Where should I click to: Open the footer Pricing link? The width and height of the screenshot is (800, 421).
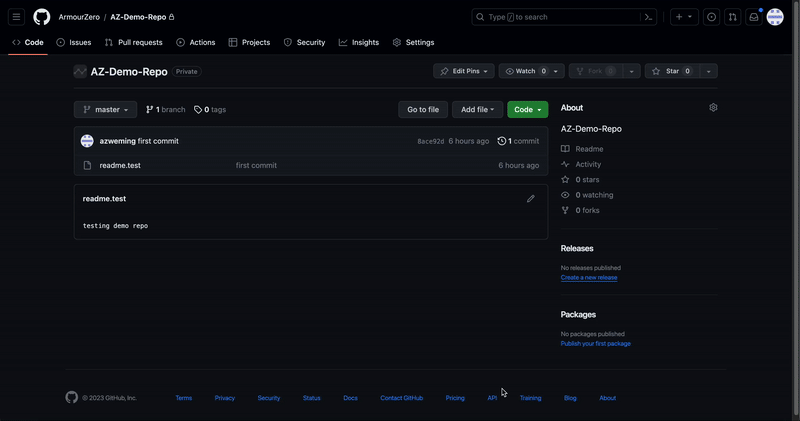455,398
